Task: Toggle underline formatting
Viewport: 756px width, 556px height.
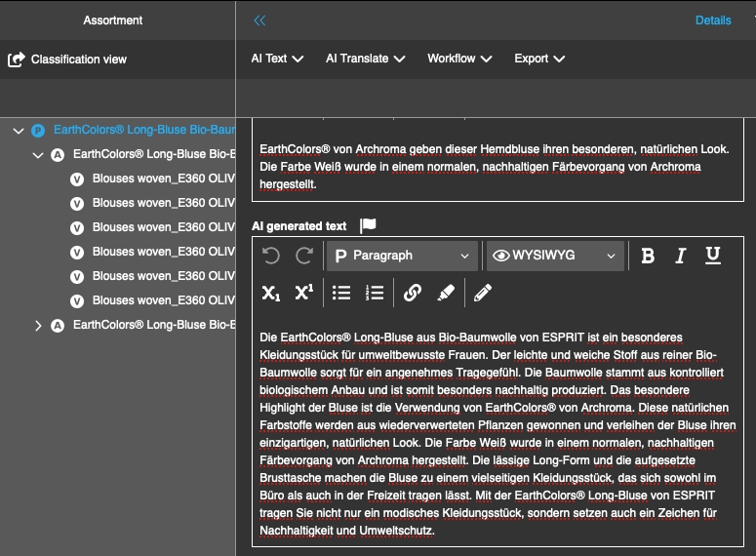Action: pos(713,256)
